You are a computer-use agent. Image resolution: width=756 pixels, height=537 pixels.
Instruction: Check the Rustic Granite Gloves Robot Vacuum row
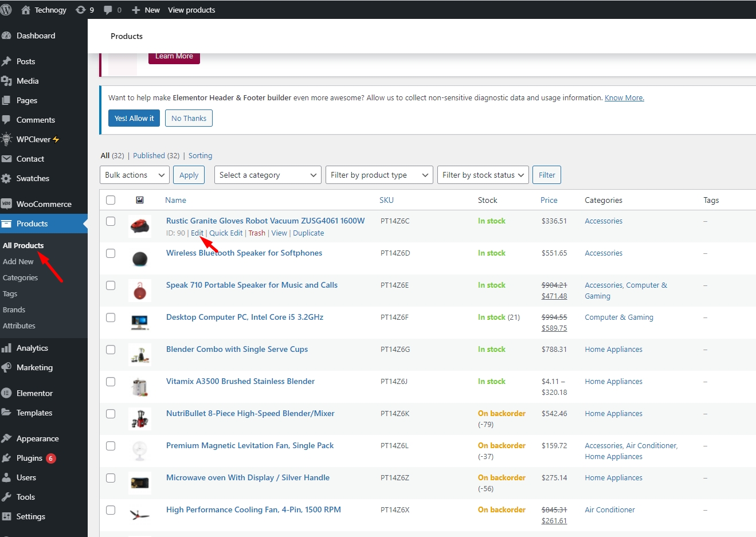pos(111,221)
